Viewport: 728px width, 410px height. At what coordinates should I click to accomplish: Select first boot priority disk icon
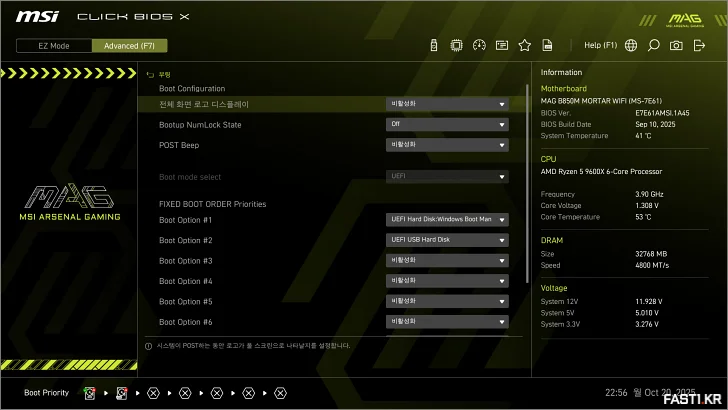coord(90,393)
